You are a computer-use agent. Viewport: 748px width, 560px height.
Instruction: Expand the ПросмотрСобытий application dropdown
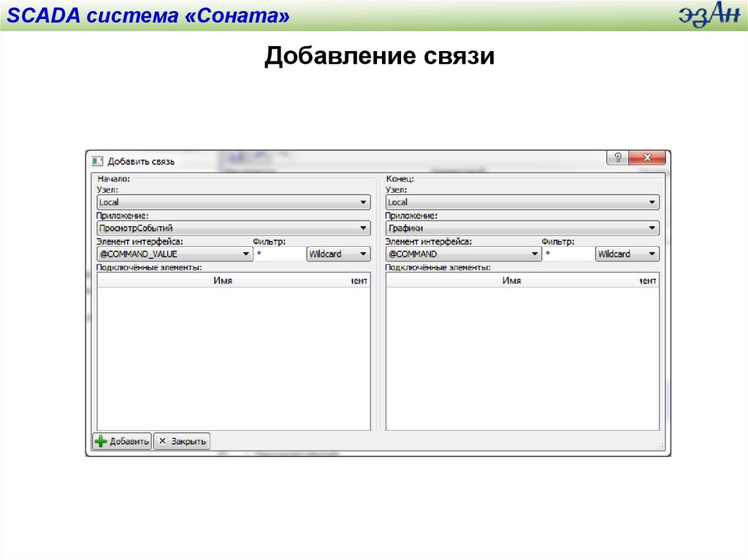point(233,229)
